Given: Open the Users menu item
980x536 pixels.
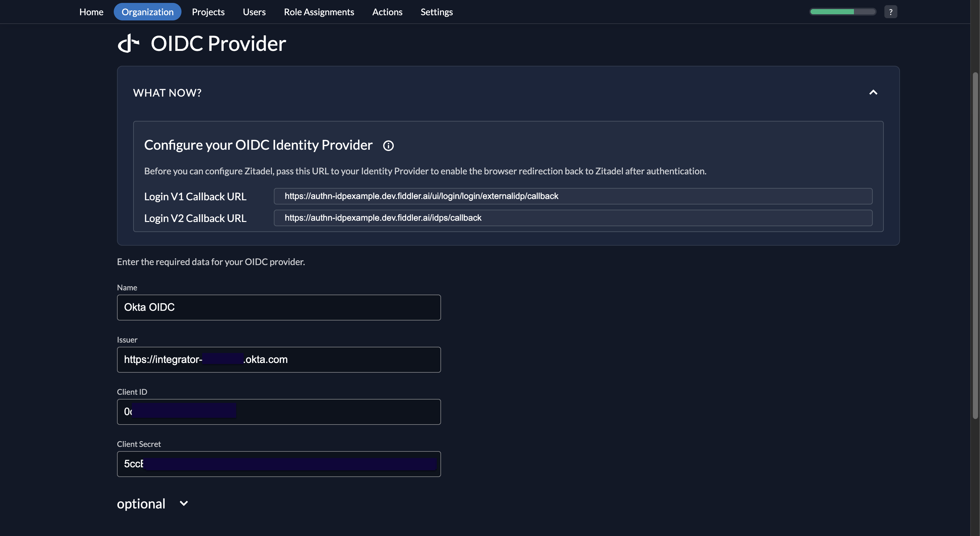Looking at the screenshot, I should coord(254,12).
